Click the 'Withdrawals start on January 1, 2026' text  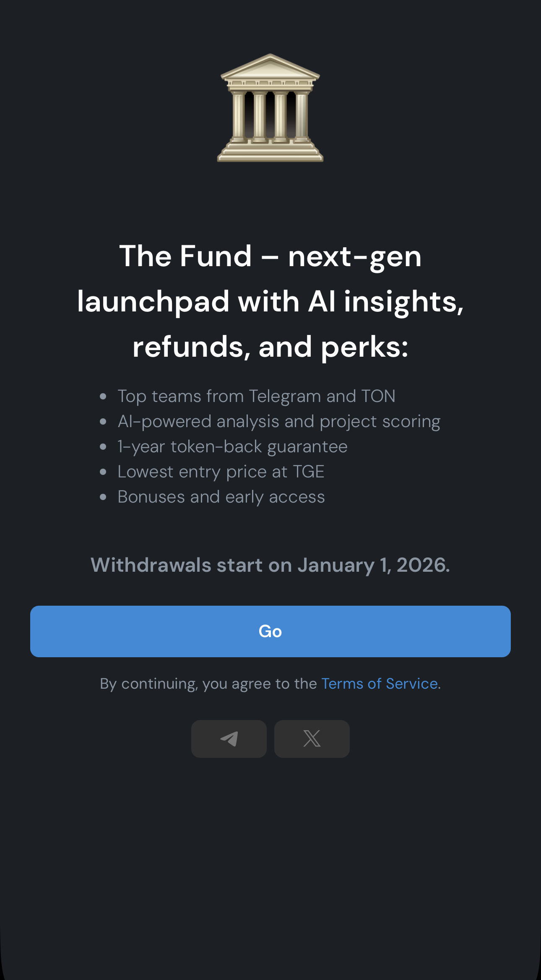[x=270, y=565]
